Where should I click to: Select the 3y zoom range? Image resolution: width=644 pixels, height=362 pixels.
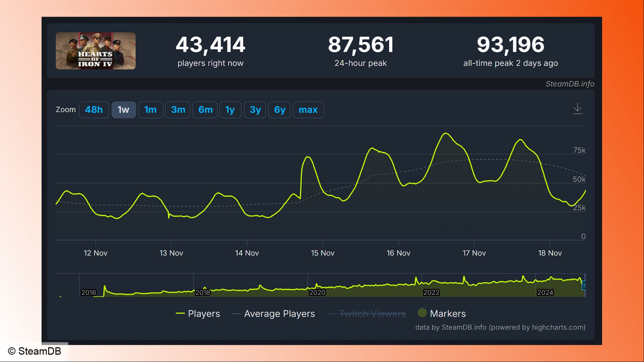coord(255,110)
